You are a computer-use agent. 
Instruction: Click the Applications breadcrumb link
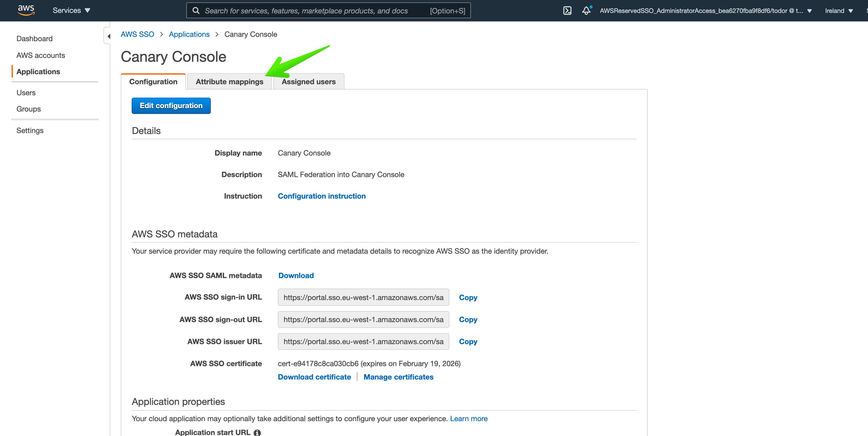point(189,34)
